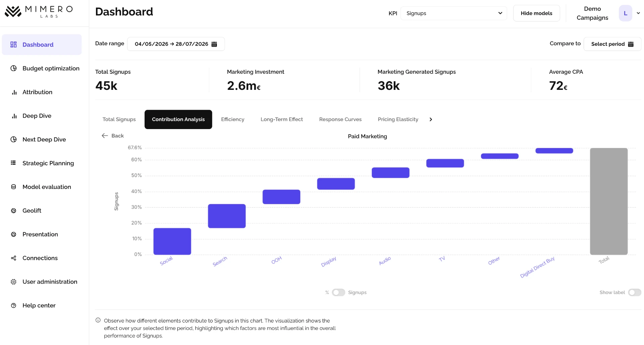
Task: Click the user avatar labeled L
Action: point(625,13)
